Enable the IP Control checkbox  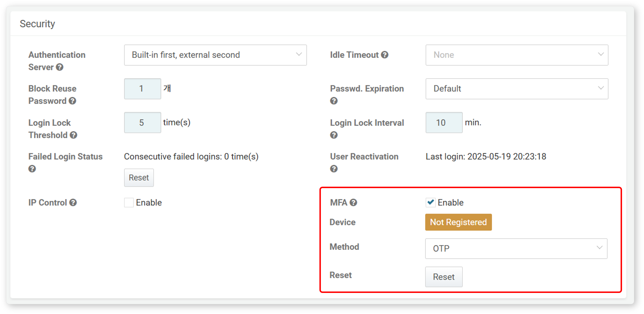[x=129, y=202]
